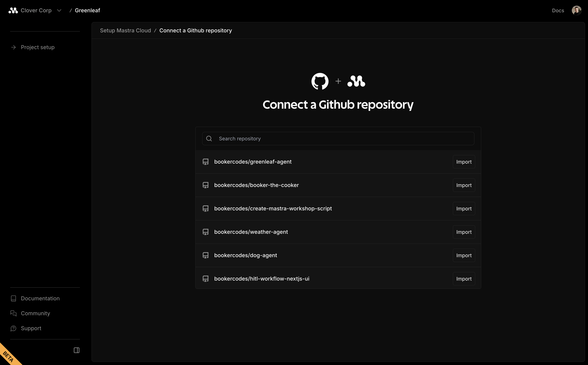
Task: Click Project setup arrow icon
Action: [x=13, y=47]
